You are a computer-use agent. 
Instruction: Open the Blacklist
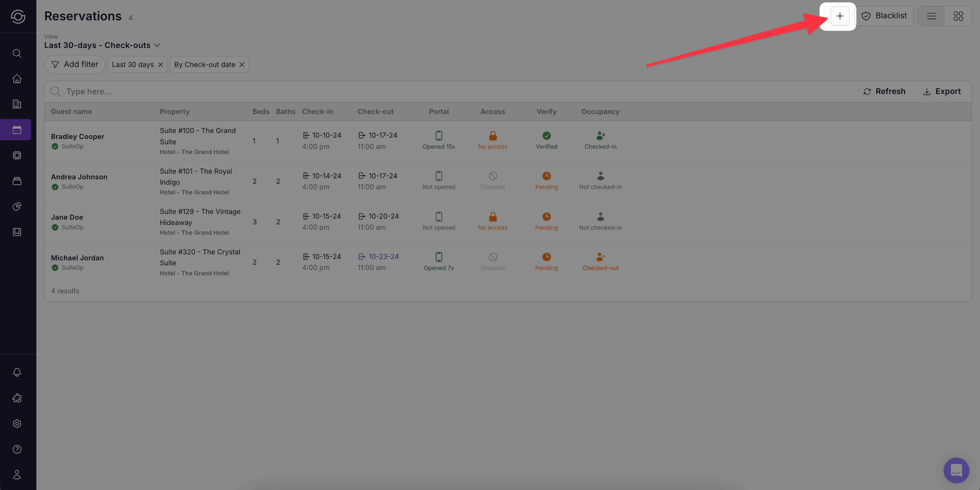885,16
